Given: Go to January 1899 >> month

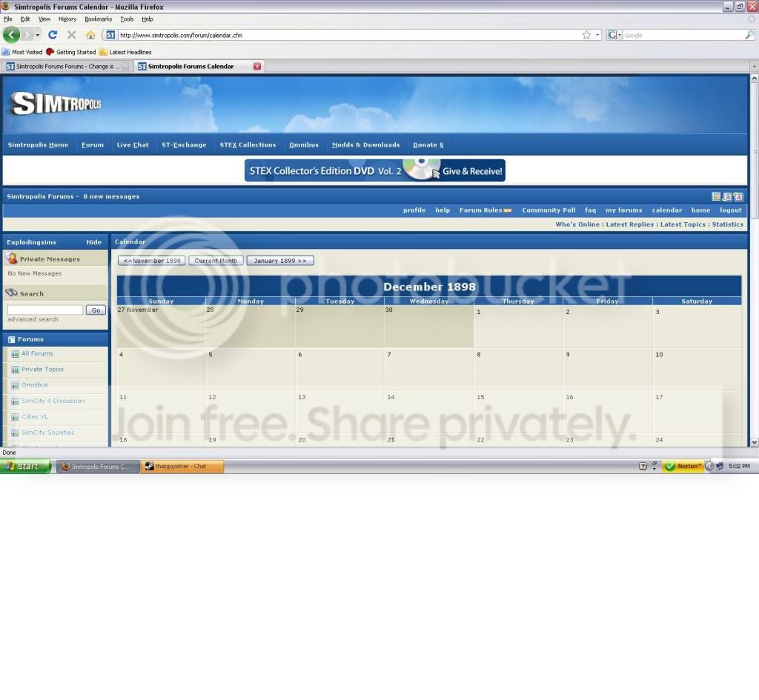Looking at the screenshot, I should (280, 261).
